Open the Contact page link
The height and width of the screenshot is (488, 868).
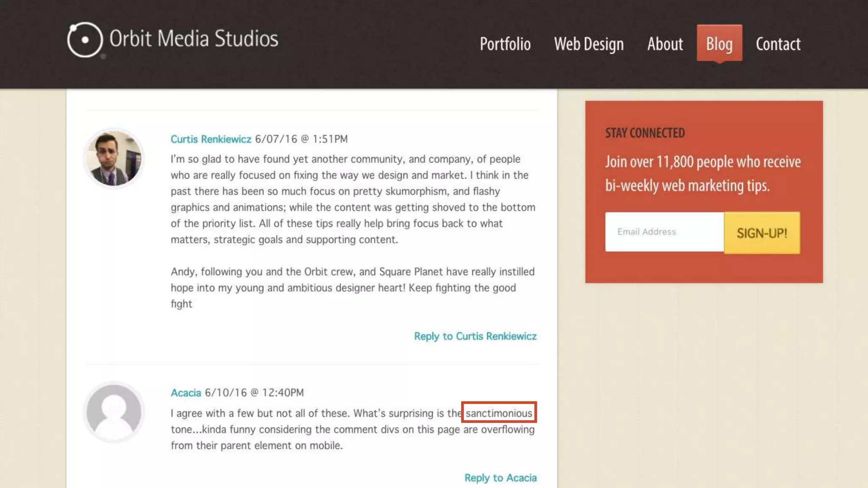coord(778,44)
